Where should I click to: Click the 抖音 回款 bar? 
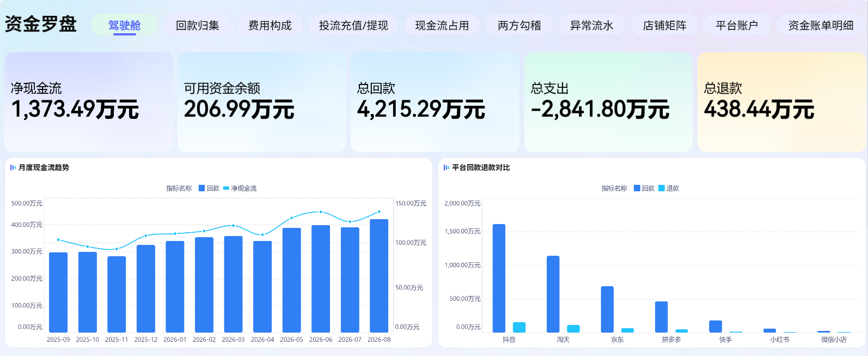tap(499, 278)
